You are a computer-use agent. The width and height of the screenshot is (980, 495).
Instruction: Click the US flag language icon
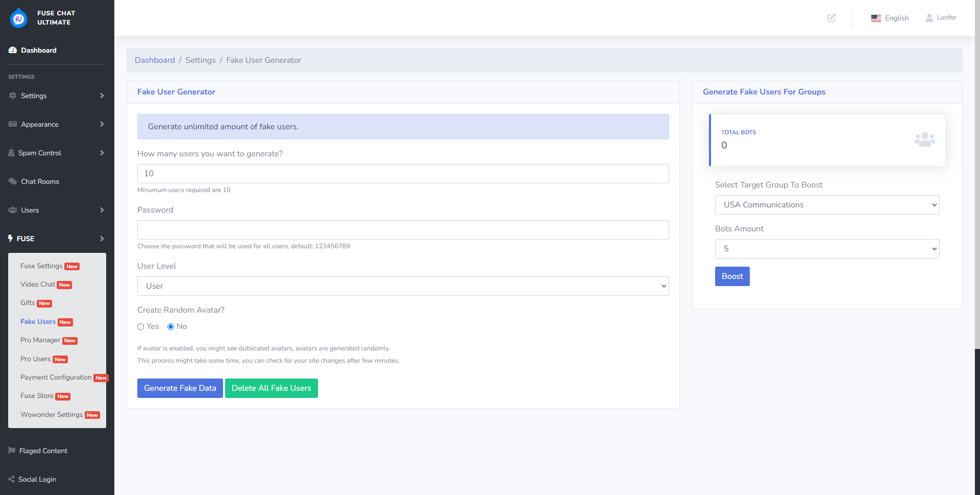[876, 18]
